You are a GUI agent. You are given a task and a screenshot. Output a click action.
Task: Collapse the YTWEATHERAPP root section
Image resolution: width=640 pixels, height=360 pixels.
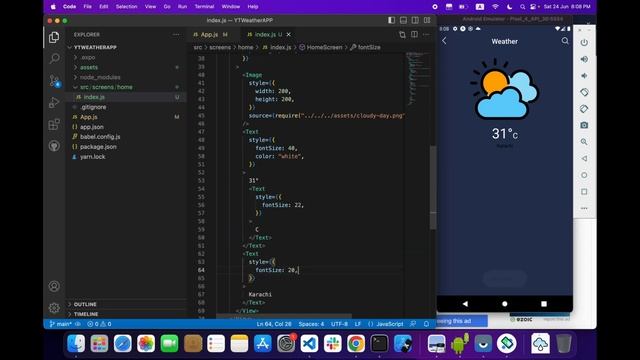coord(95,47)
